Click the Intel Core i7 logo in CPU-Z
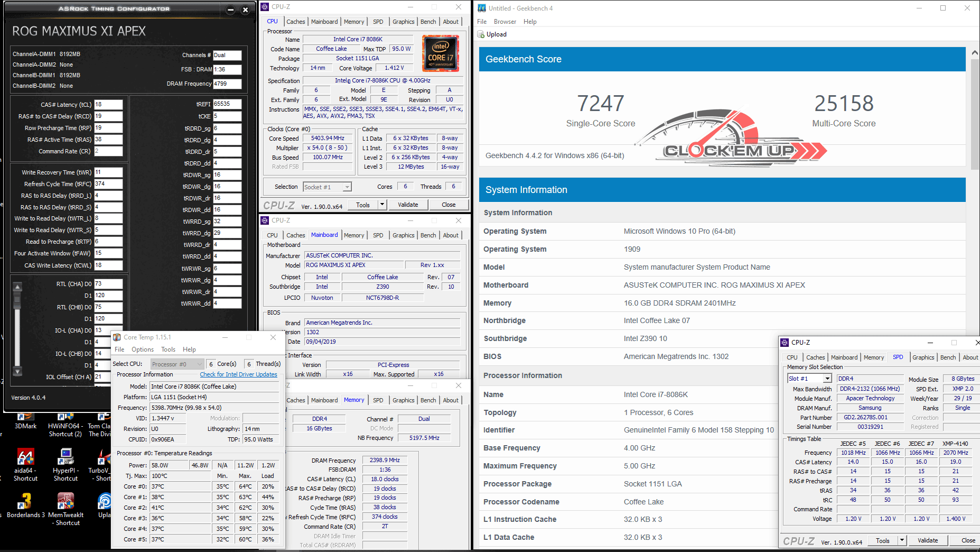This screenshot has width=980, height=552. coord(440,53)
